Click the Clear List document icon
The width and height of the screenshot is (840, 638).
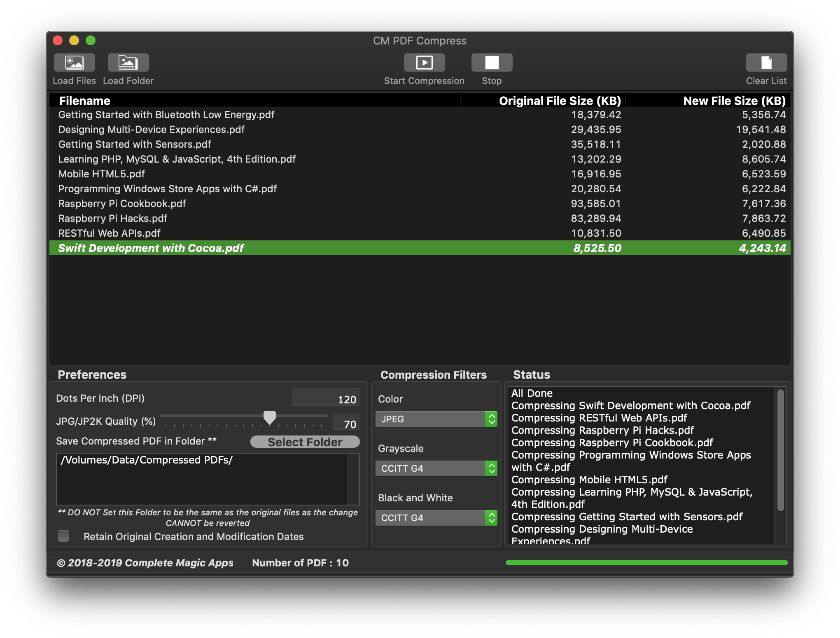766,63
